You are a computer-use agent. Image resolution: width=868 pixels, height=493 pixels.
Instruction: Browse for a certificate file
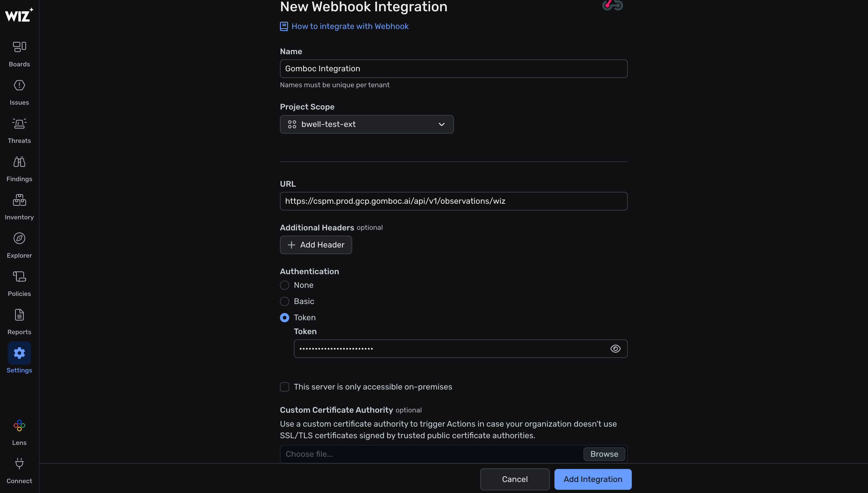coord(604,454)
